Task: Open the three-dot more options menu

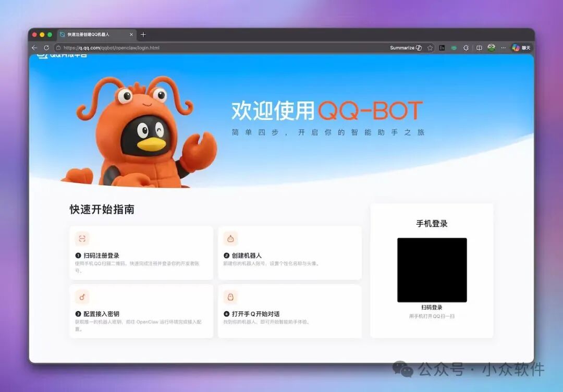Action: pyautogui.click(x=503, y=47)
